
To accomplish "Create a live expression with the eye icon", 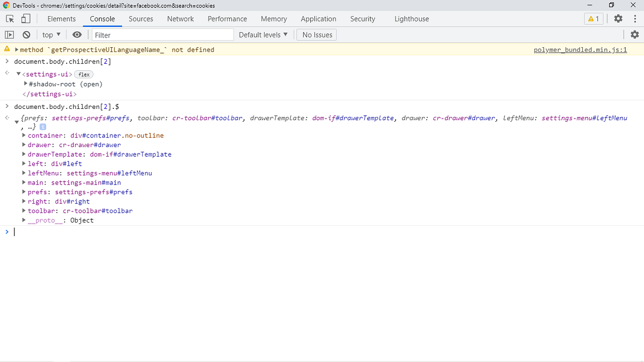I will point(77,34).
